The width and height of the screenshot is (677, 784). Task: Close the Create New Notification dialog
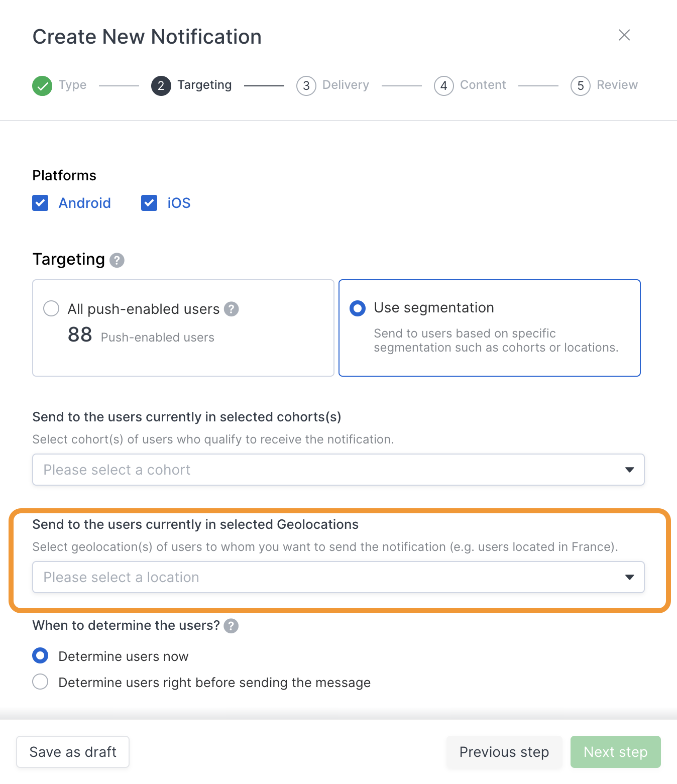tap(624, 35)
